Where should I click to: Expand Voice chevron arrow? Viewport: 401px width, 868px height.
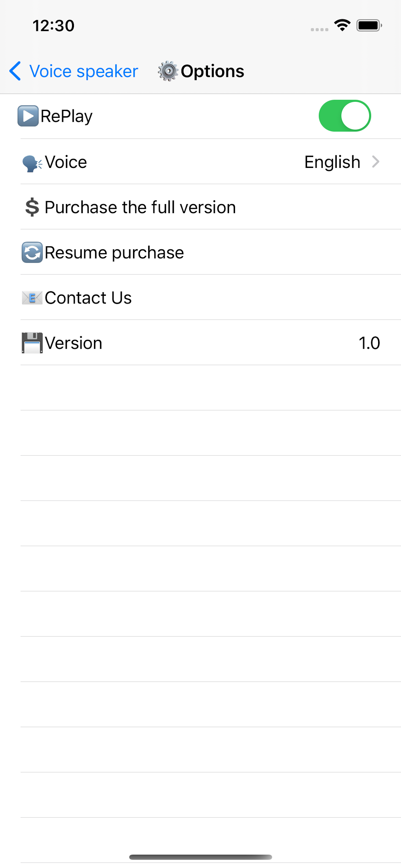click(376, 162)
